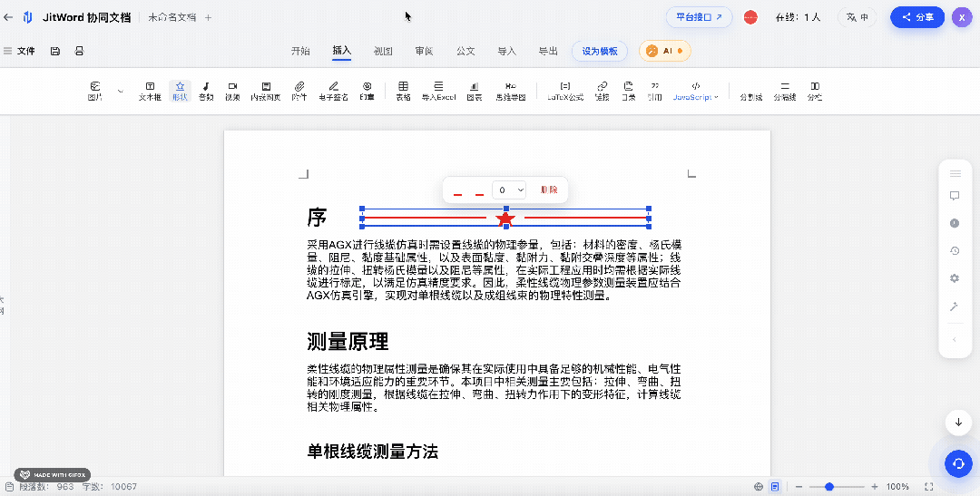This screenshot has width=980, height=496.
Task: Click 导入Excel import tool
Action: [x=439, y=91]
